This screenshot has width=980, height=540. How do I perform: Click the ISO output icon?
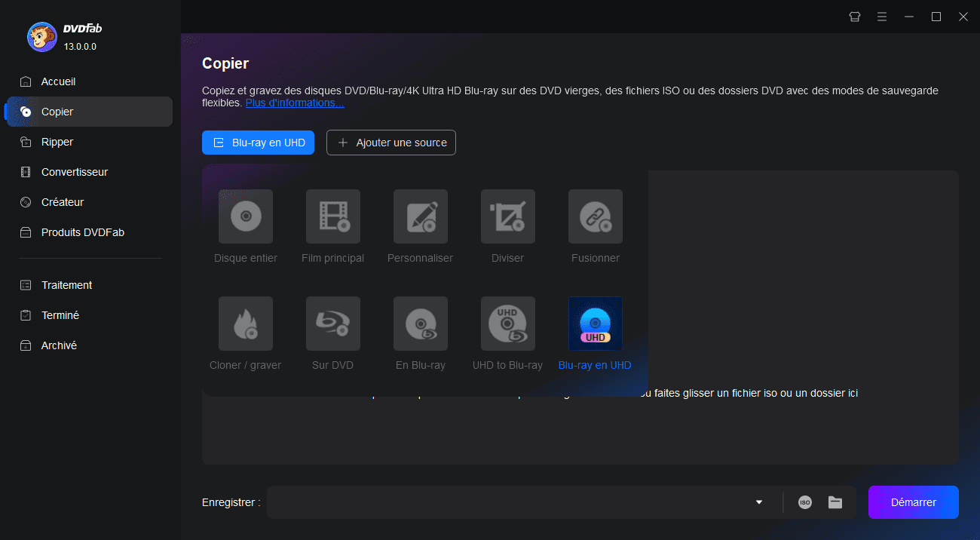click(x=805, y=502)
